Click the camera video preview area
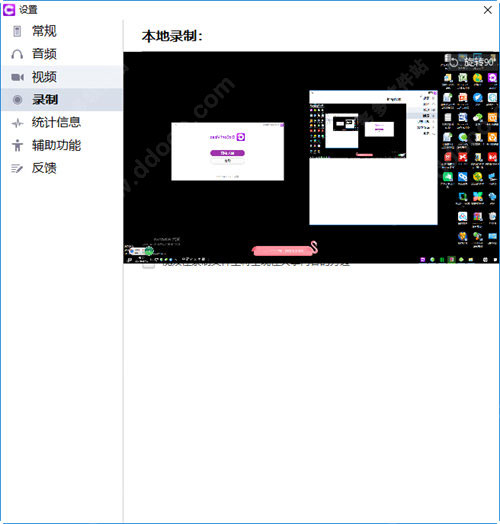Image resolution: width=500 pixels, height=524 pixels. [x=311, y=157]
